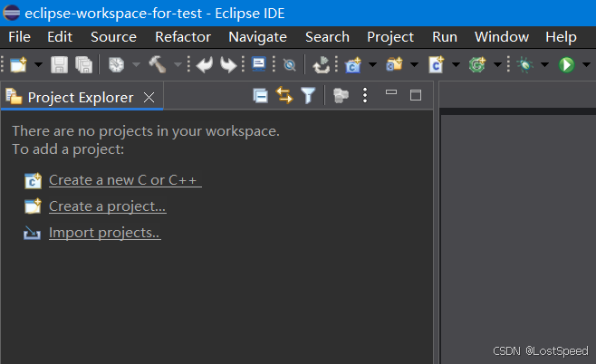Open the Build hammer dropdown arrow
Screen dimensions: 596x364
pyautogui.click(x=178, y=65)
